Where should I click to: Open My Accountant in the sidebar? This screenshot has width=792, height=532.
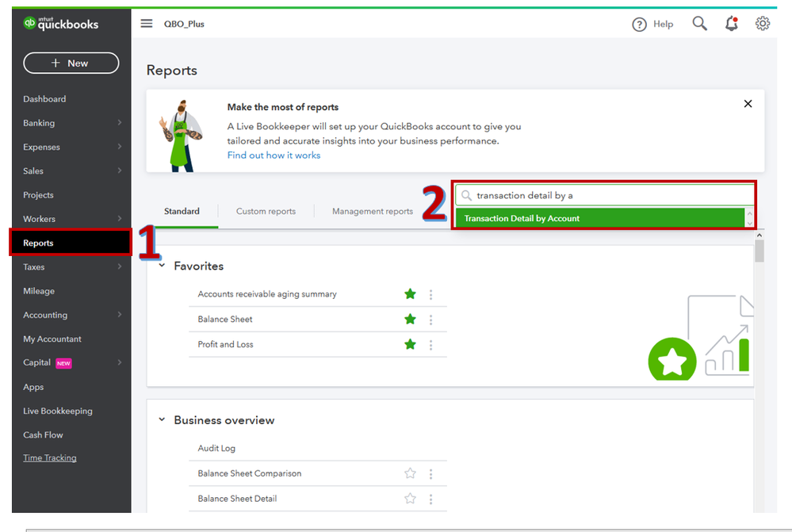coord(52,339)
